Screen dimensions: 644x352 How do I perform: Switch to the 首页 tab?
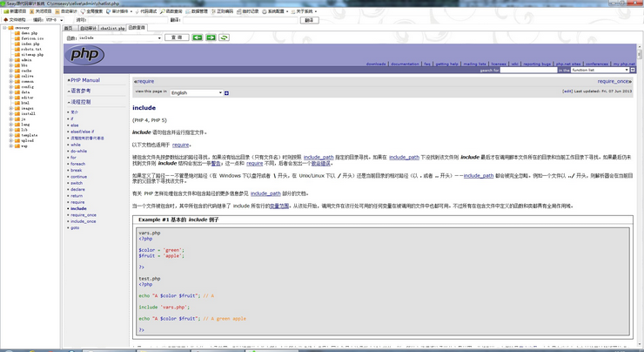[69, 28]
